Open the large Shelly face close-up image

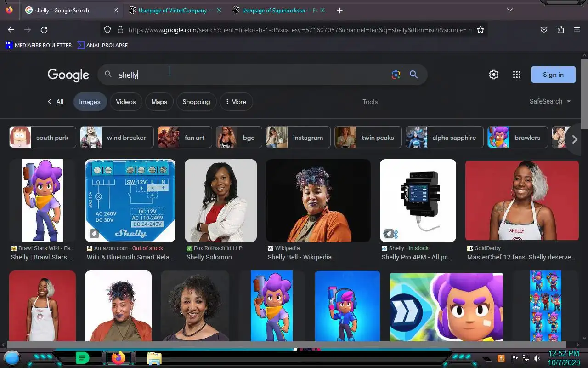click(x=446, y=307)
